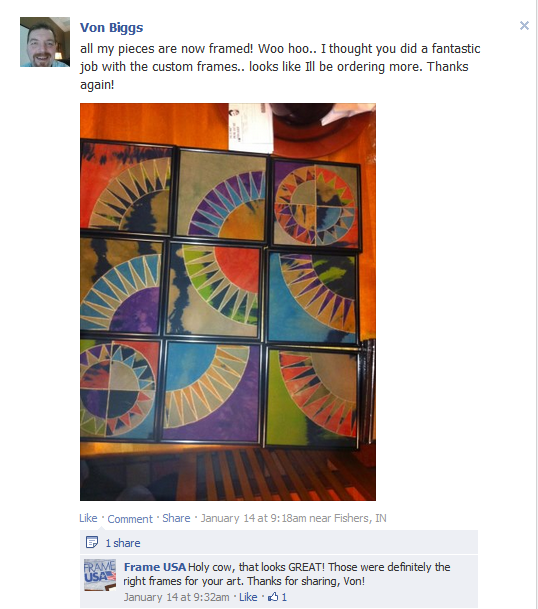Click the post text about custom frames
The width and height of the screenshot is (538, 609).
(280, 66)
